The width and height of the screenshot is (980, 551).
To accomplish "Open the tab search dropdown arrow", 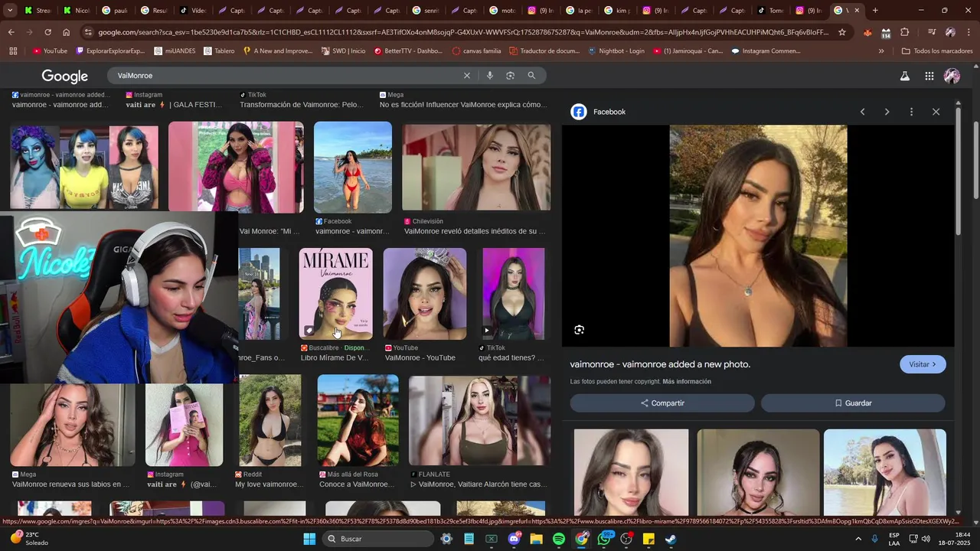I will pos(10,11).
